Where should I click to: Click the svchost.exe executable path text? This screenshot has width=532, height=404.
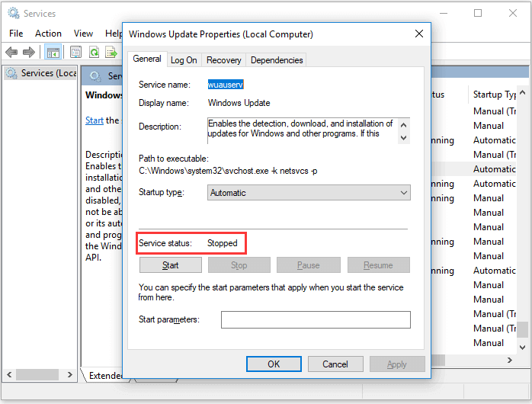coord(228,171)
